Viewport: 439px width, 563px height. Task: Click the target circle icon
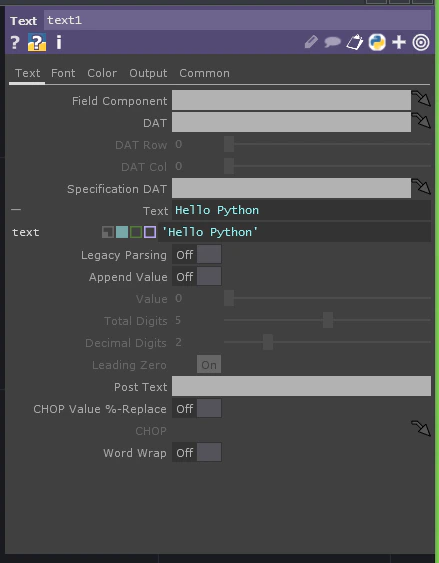[421, 42]
